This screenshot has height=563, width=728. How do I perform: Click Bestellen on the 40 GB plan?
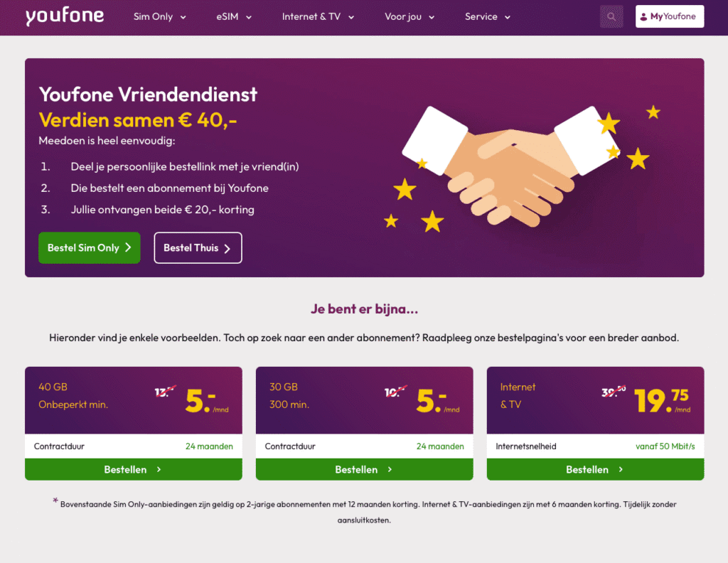pos(134,469)
